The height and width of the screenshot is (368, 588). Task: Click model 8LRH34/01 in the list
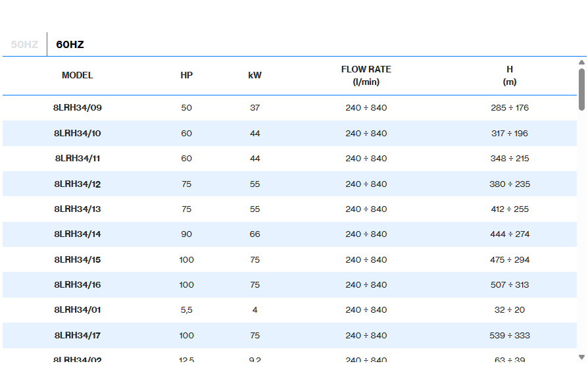pyautogui.click(x=78, y=310)
